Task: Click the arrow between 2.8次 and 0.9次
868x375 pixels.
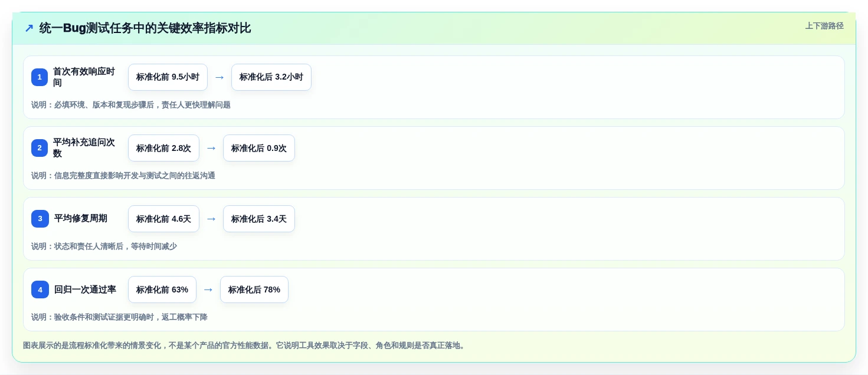Action: tap(211, 148)
